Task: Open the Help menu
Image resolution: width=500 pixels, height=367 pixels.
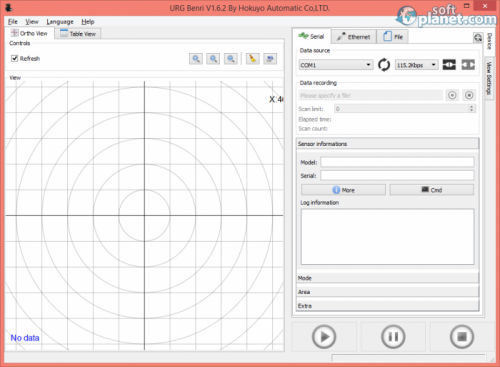Action: [88, 22]
